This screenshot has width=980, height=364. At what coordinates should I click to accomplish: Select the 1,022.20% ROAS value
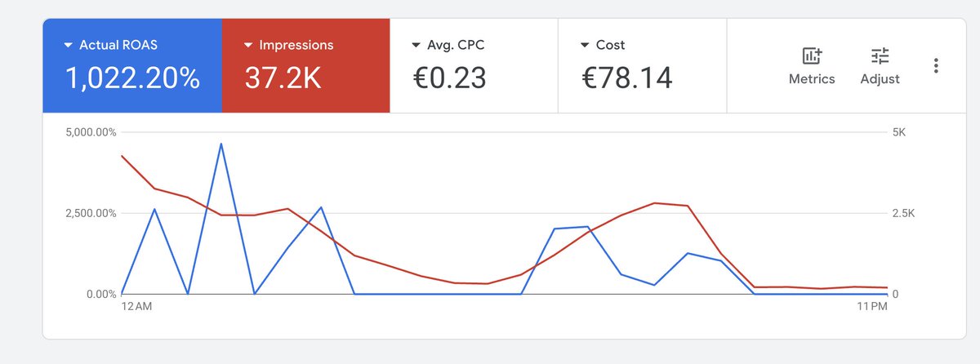(132, 78)
